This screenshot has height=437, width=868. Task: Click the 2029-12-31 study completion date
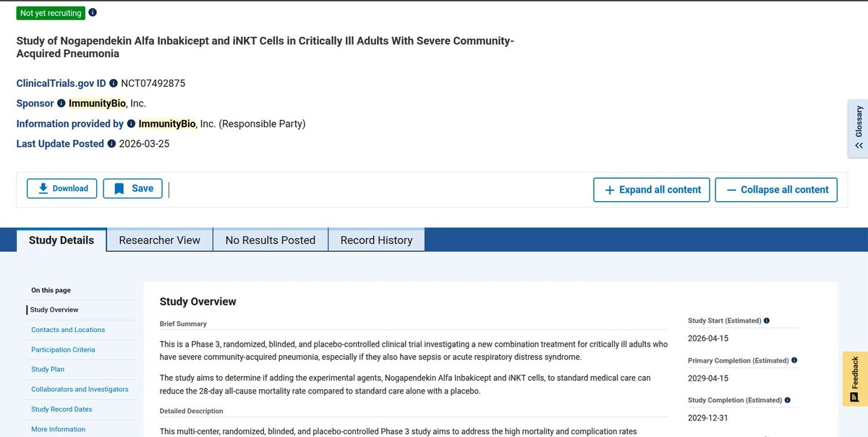click(708, 417)
